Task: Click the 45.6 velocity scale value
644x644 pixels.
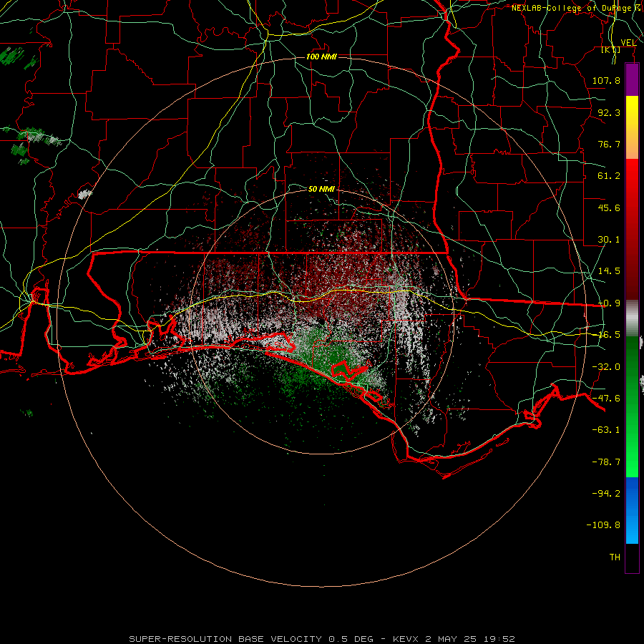Action: pyautogui.click(x=609, y=208)
